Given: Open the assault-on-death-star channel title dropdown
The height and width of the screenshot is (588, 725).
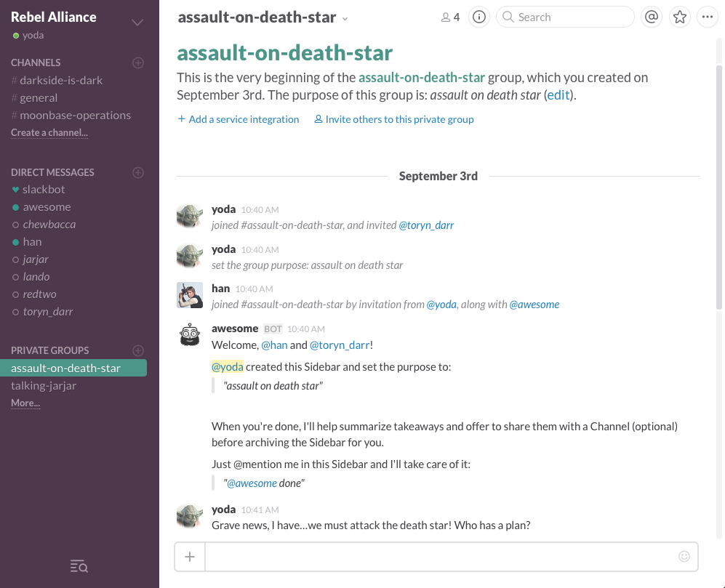Looking at the screenshot, I should coord(345,19).
